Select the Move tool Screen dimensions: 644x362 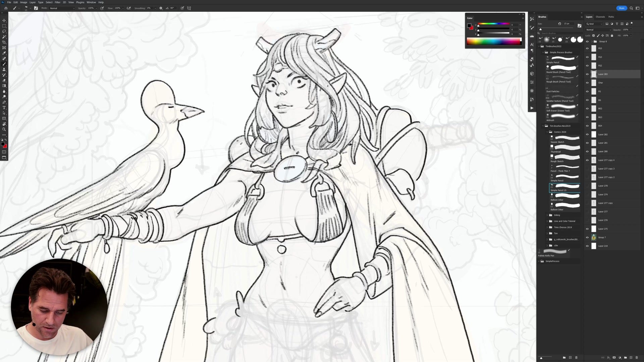(x=4, y=20)
